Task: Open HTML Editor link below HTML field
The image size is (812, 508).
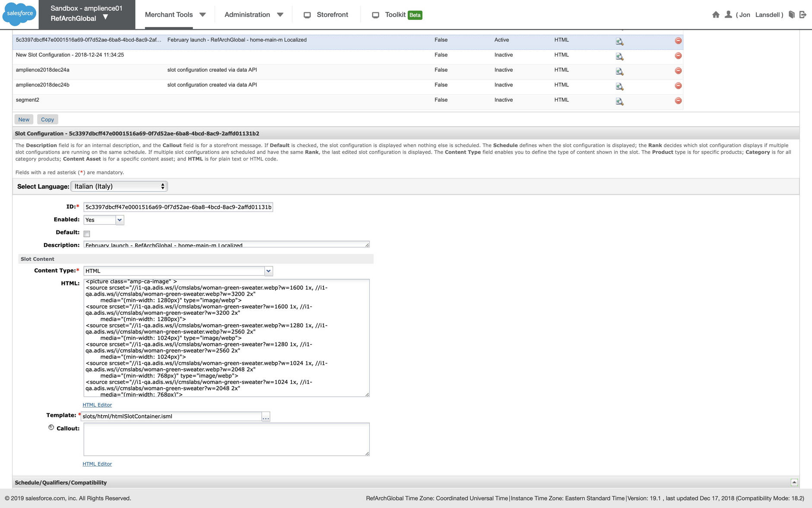Action: 97,405
